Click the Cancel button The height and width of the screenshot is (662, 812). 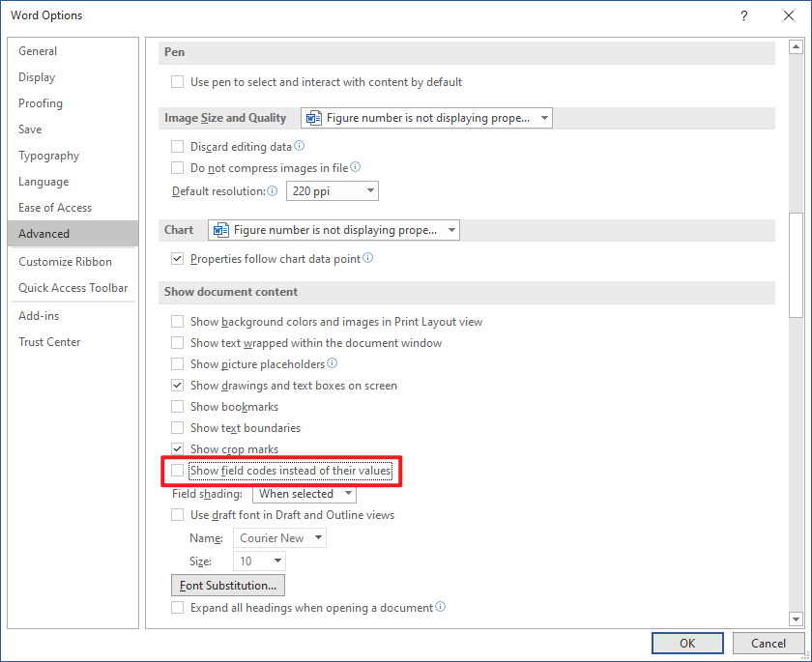(768, 644)
